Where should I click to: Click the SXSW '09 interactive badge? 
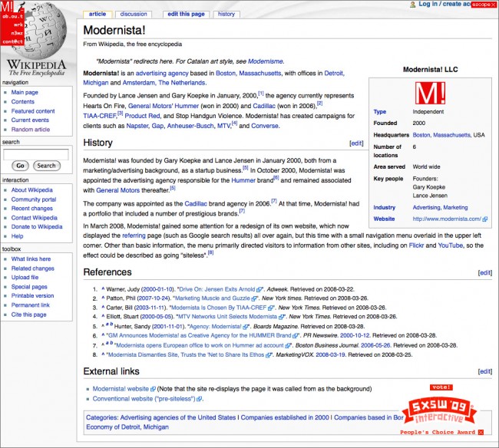tap(440, 411)
